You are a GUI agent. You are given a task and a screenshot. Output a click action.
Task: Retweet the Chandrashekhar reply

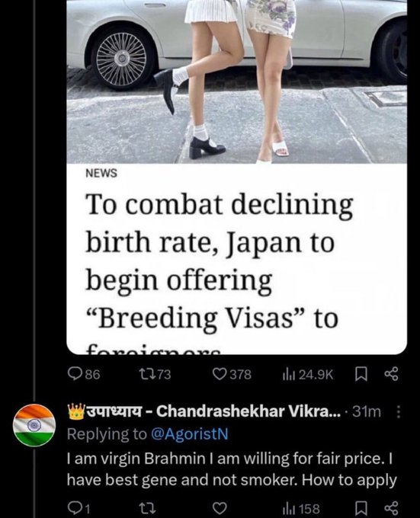(149, 508)
